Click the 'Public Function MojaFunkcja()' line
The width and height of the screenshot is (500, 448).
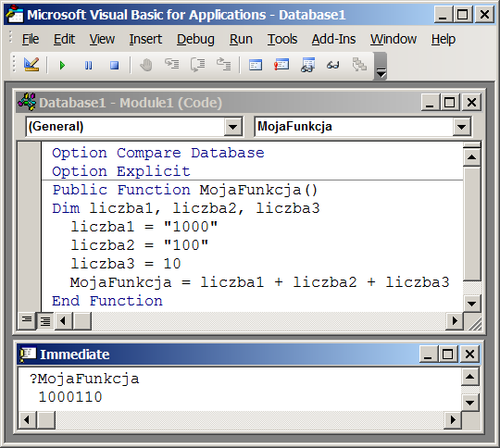pyautogui.click(x=185, y=190)
